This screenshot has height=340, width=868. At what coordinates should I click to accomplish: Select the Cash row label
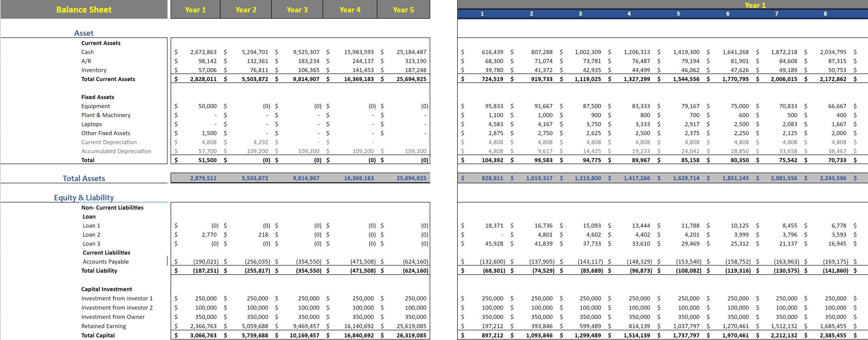[87, 52]
